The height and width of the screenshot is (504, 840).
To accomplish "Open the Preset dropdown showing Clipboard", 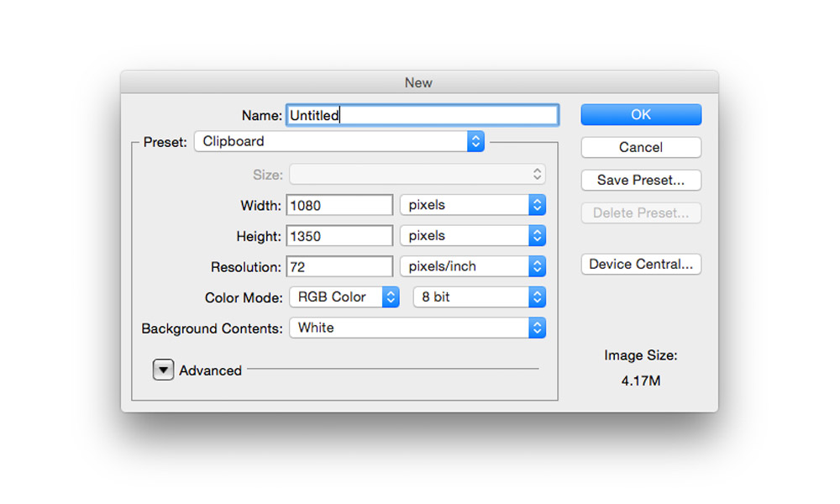I will point(339,142).
